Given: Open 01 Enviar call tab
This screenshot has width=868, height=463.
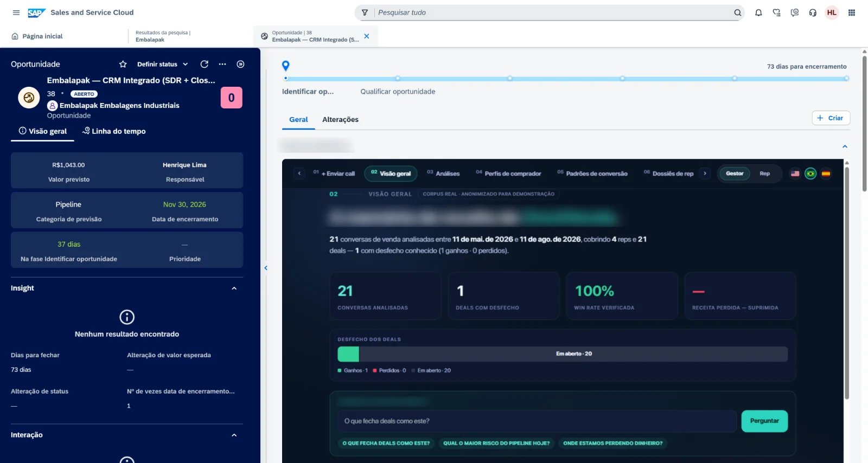Looking at the screenshot, I should [x=334, y=173].
